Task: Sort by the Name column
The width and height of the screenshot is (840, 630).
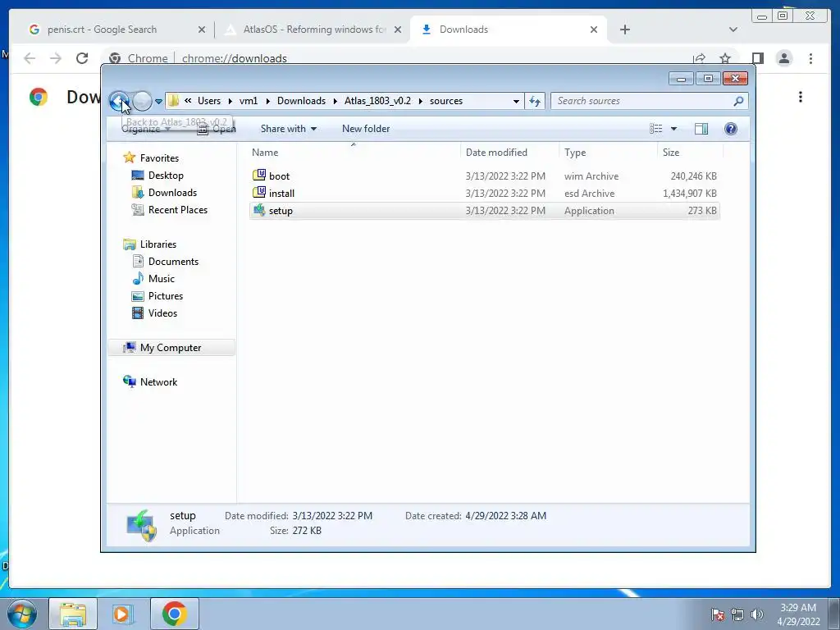Action: [x=354, y=152]
